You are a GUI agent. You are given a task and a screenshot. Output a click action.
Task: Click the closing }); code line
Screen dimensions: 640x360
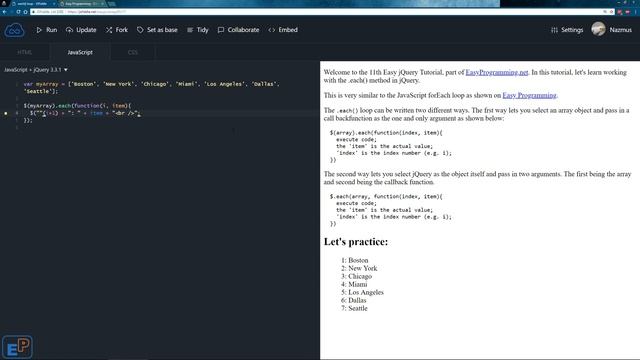(x=28, y=120)
